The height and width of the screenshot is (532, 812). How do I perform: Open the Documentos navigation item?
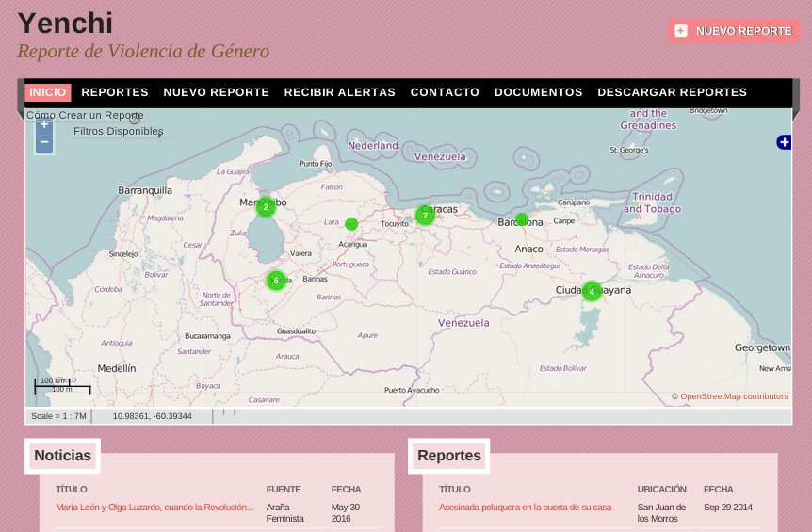[538, 92]
